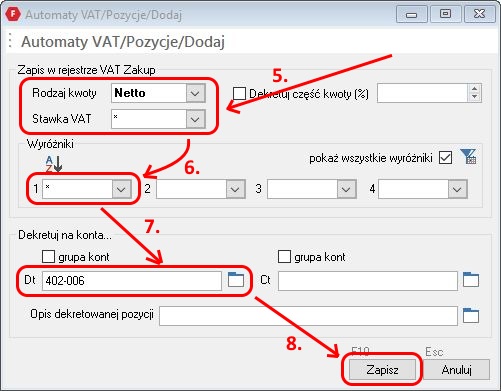Open Wyróżniki dropdown number 2
This screenshot has height=391, width=501.
(x=235, y=189)
